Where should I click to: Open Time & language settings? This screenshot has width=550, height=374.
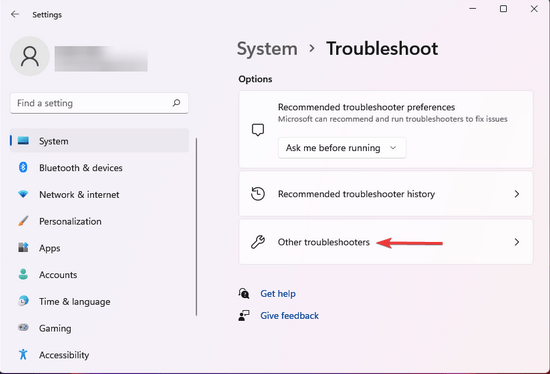point(99,301)
